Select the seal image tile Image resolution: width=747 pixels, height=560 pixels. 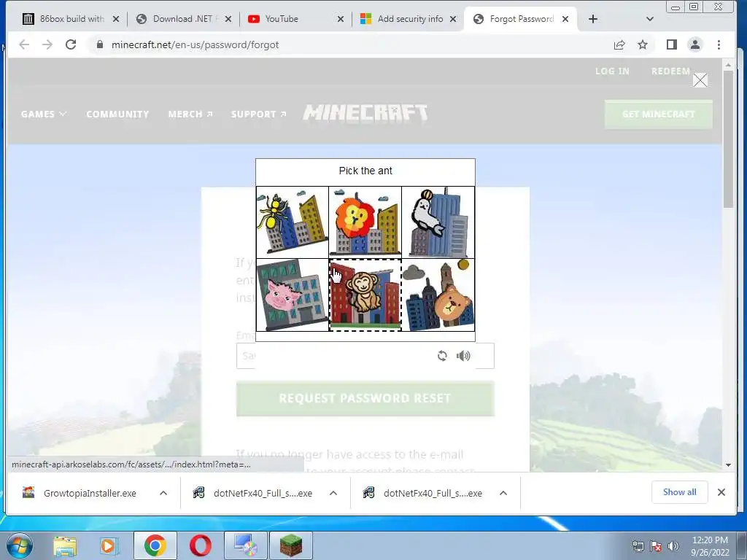[x=438, y=222]
